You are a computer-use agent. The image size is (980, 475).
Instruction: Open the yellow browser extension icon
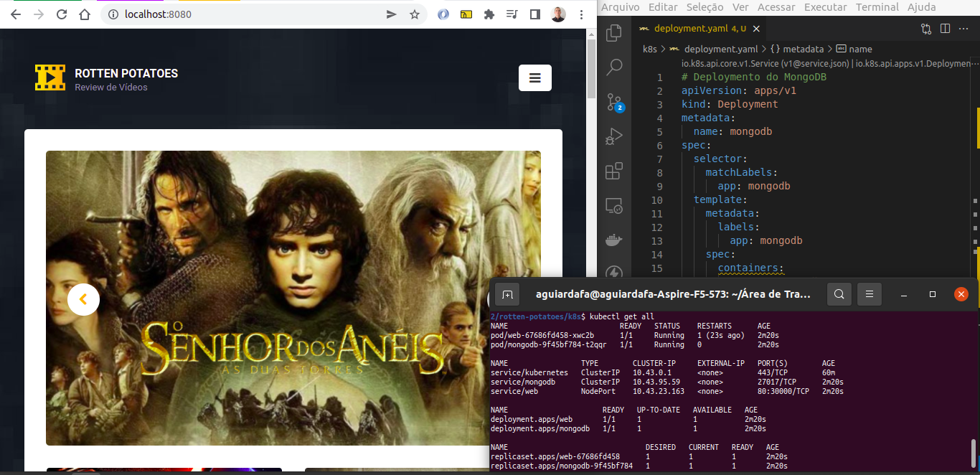point(466,14)
